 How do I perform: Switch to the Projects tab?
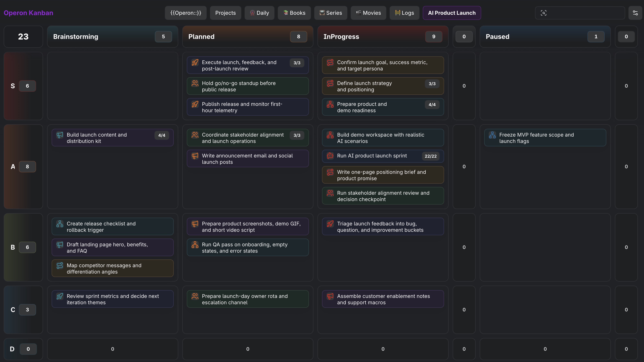pos(226,13)
